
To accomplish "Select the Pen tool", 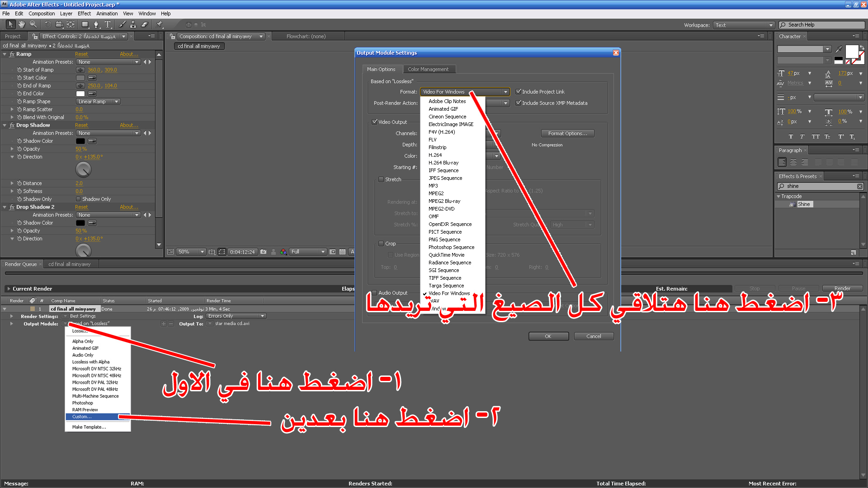I will tap(96, 24).
